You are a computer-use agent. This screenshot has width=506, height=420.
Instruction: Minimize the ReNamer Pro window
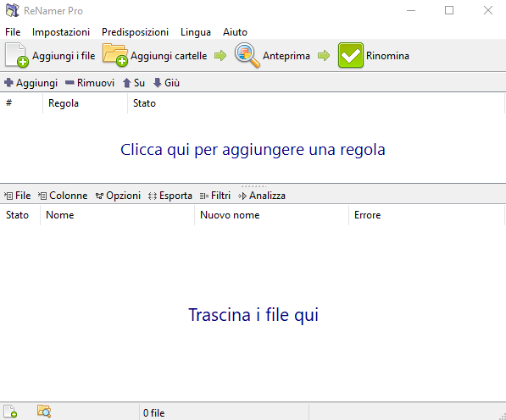point(411,10)
